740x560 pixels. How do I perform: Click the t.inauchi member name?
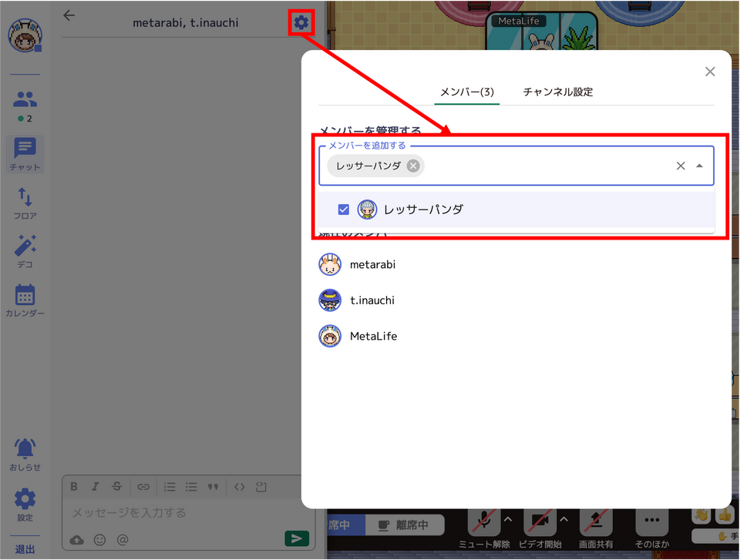[372, 300]
